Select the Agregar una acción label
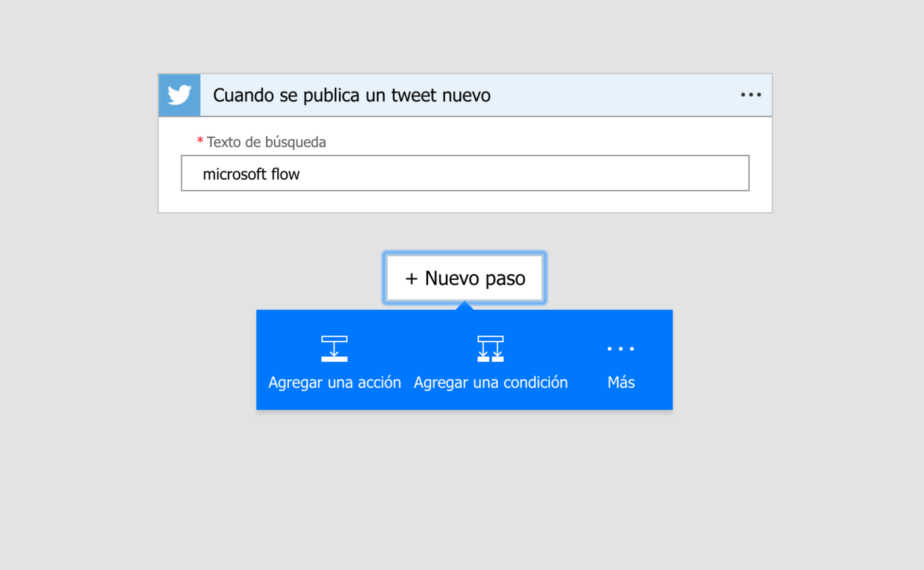Screen dimensions: 924x570 (x=335, y=383)
